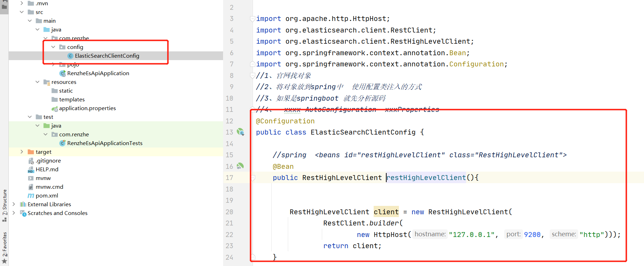Click the RenzheEsApiApplication class icon
The width and height of the screenshot is (644, 266).
click(x=63, y=73)
